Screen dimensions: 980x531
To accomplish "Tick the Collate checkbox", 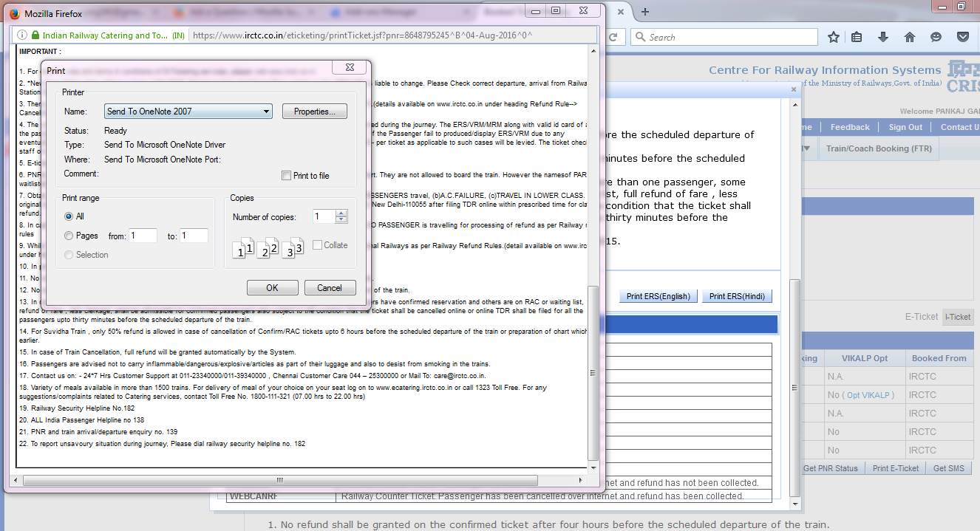I will coord(317,245).
